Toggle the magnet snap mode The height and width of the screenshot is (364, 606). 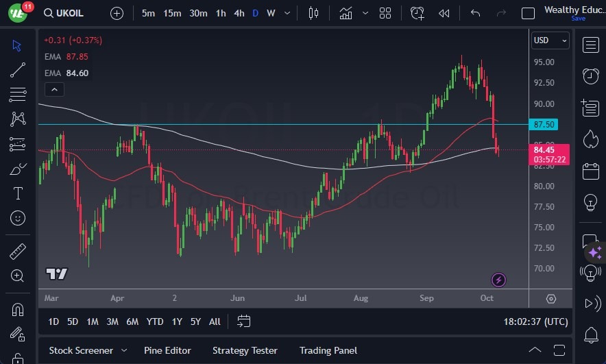[18, 310]
